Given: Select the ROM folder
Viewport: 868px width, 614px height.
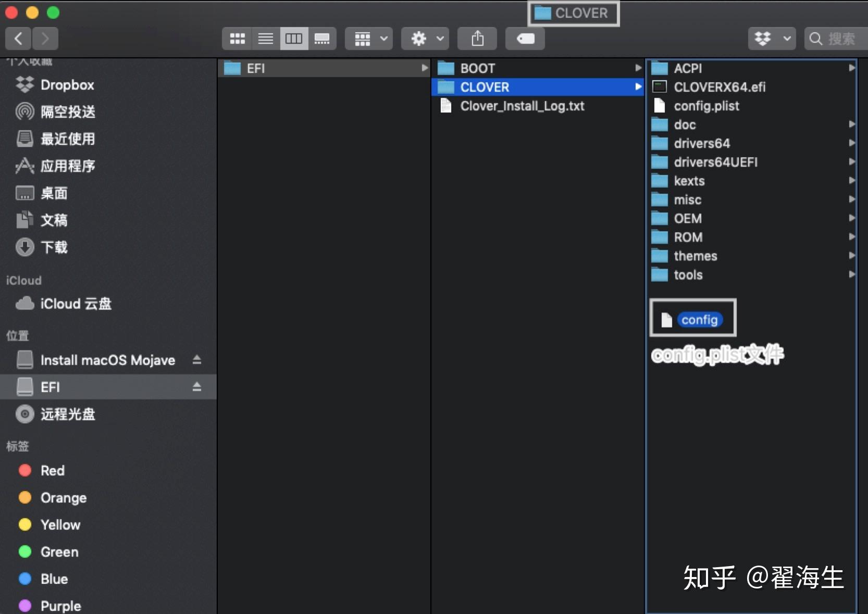Looking at the screenshot, I should click(x=752, y=237).
